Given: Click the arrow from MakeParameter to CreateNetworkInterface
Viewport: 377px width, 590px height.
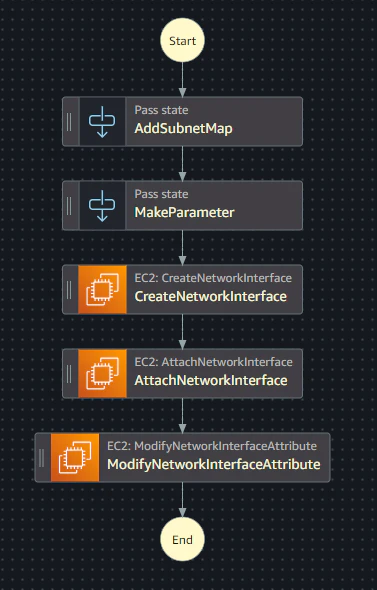Looking at the screenshot, I should pos(182,248).
